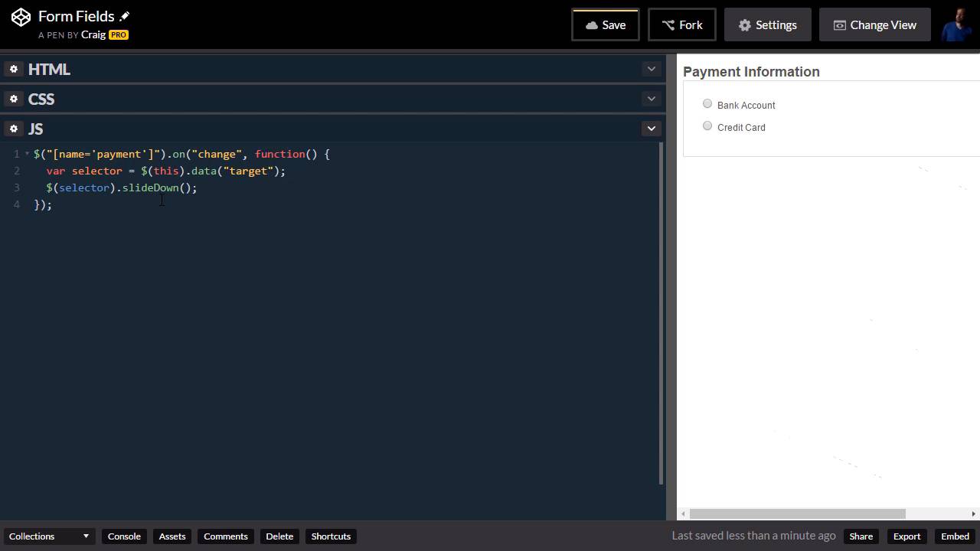This screenshot has width=980, height=551.
Task: Expand the HTML panel chevron
Action: click(651, 69)
